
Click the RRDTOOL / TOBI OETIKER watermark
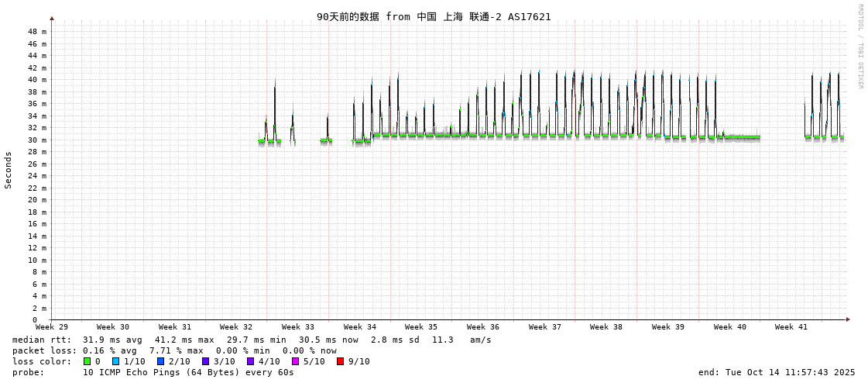coord(859,47)
